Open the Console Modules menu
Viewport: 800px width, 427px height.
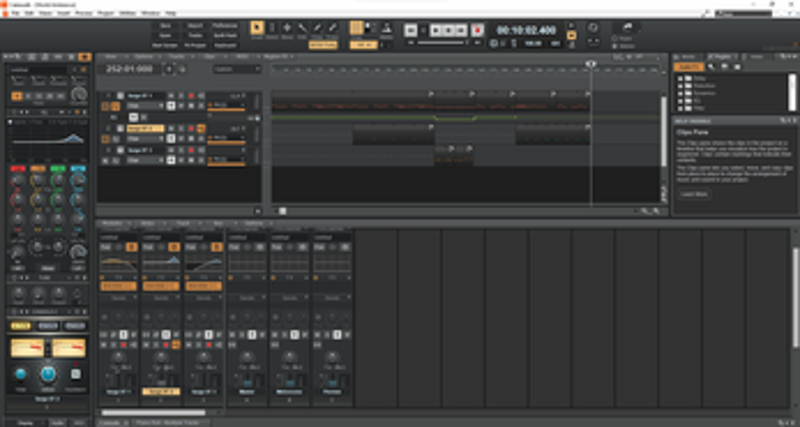pos(112,223)
